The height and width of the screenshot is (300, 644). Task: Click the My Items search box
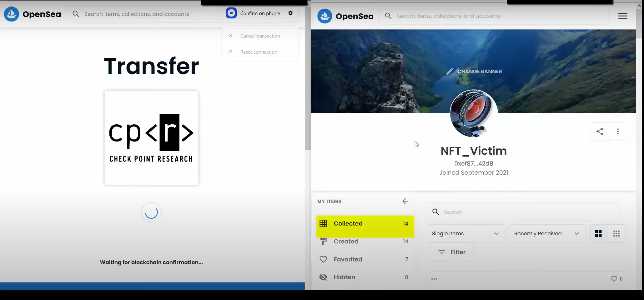[523, 212]
